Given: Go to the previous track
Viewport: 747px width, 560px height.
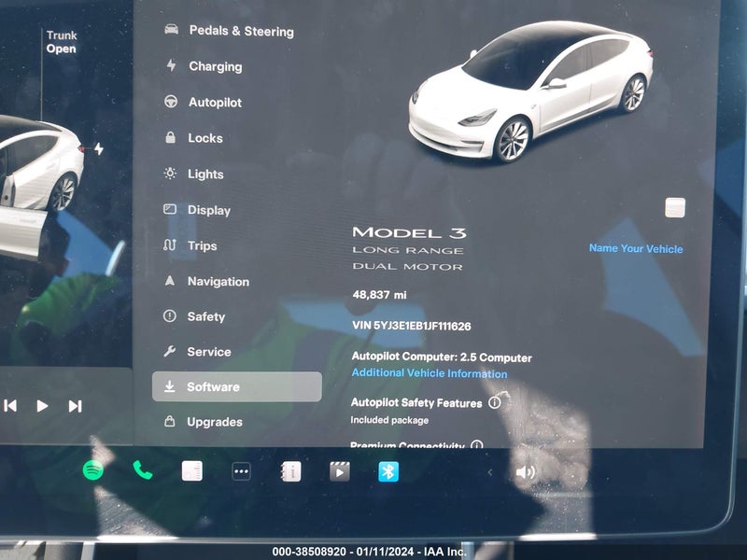Looking at the screenshot, I should (x=10, y=406).
